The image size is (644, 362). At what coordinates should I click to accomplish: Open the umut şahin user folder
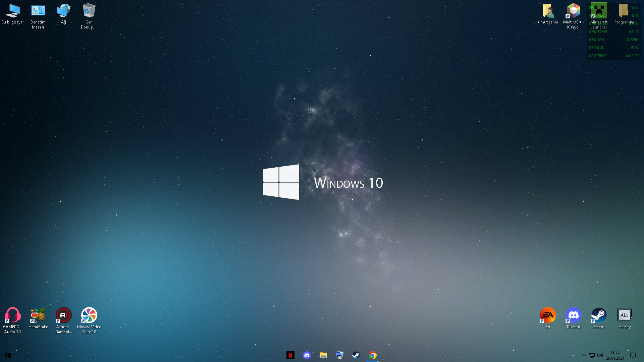(x=548, y=14)
